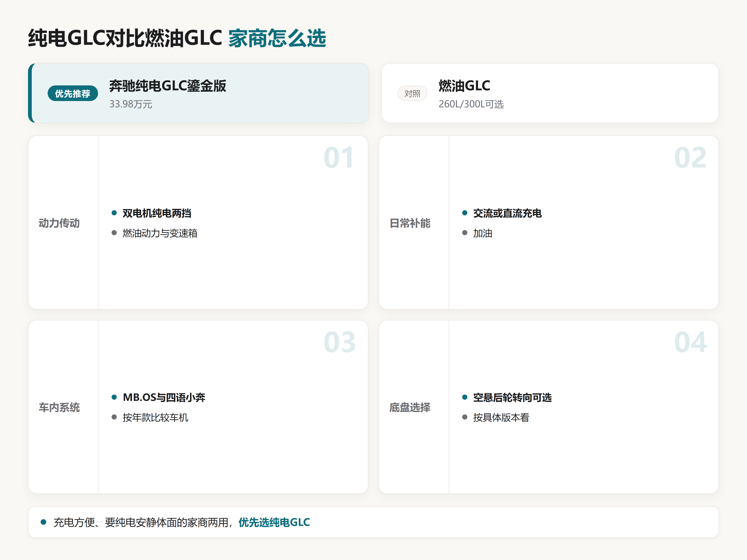
Task: Click the 燃油动力与变速箱 bullet
Action: click(x=160, y=233)
